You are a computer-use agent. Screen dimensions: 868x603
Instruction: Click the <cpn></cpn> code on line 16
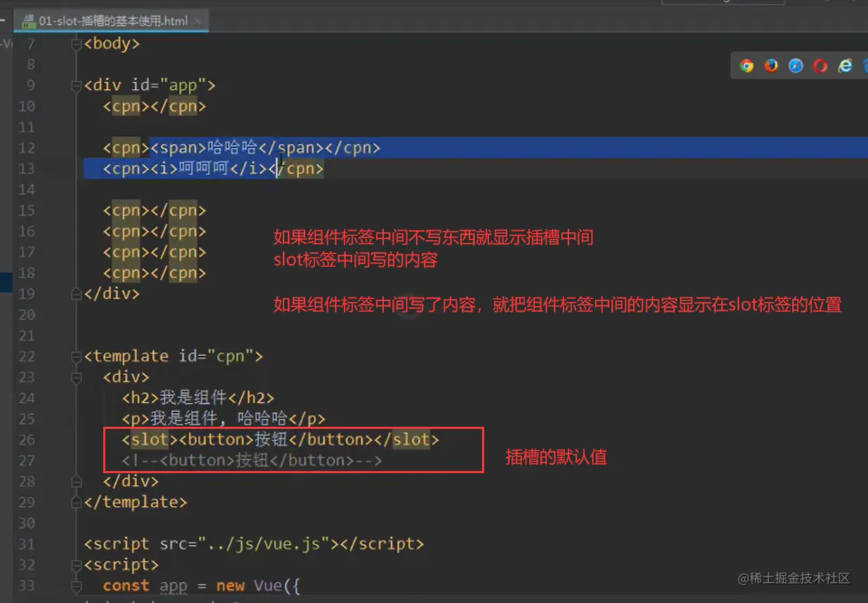(154, 232)
